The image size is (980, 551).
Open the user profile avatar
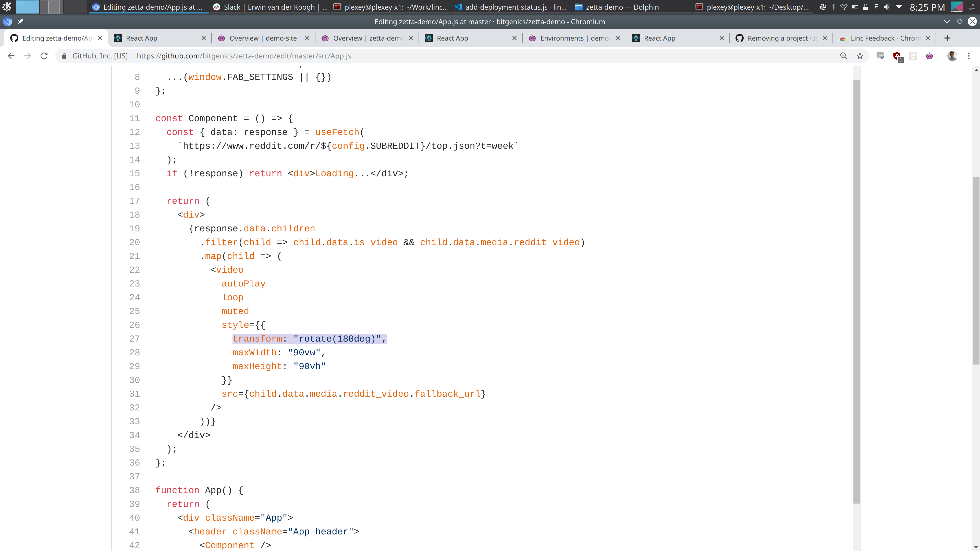[x=952, y=56]
